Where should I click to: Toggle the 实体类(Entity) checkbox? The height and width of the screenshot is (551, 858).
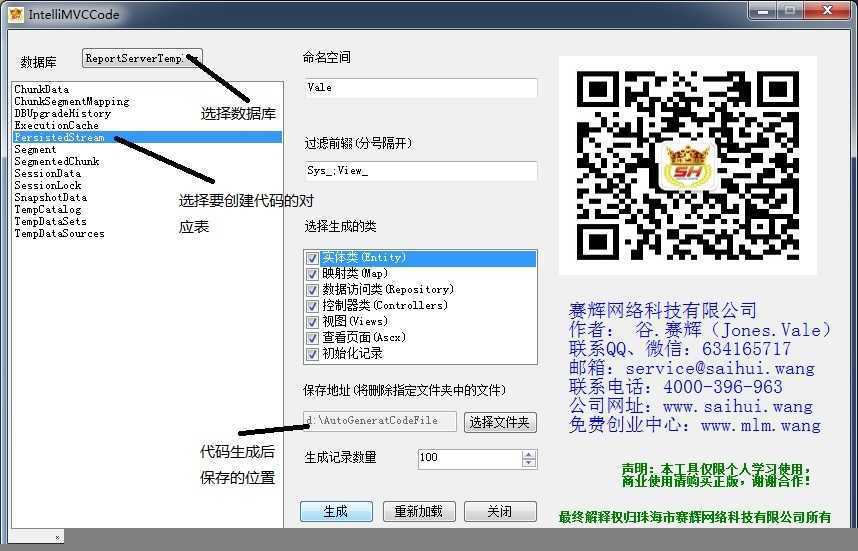point(312,258)
